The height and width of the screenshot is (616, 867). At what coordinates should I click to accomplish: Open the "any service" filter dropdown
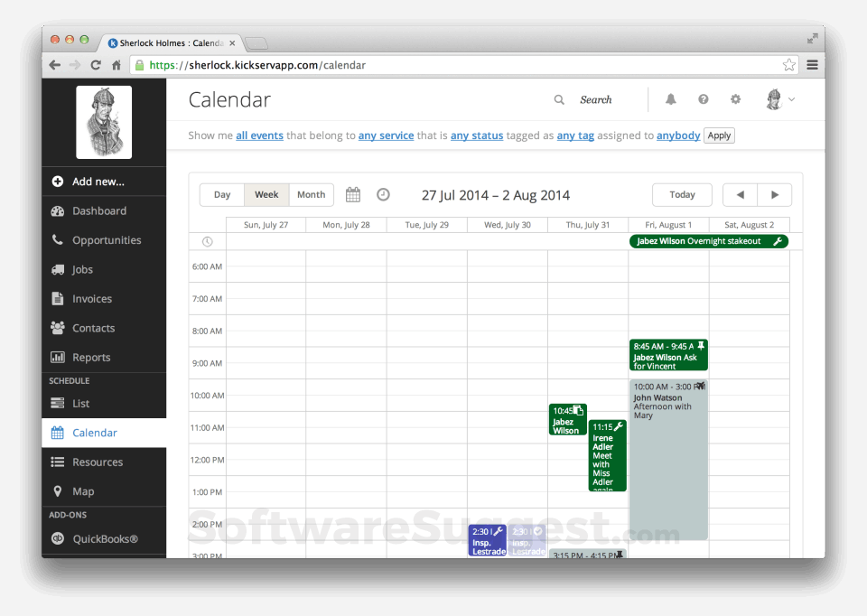click(x=386, y=135)
